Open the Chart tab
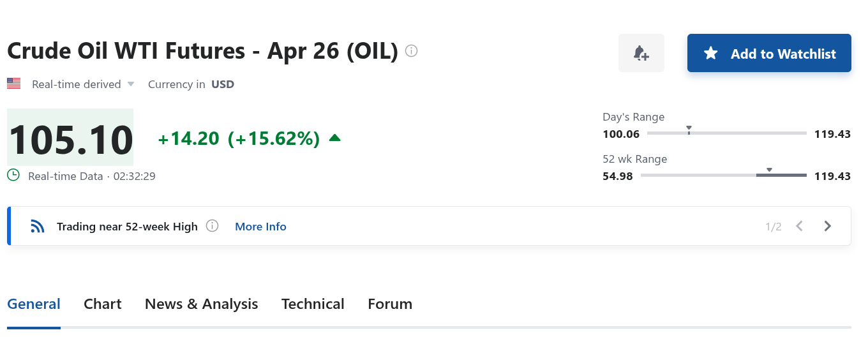Viewport: 868px width, 337px height. tap(103, 304)
